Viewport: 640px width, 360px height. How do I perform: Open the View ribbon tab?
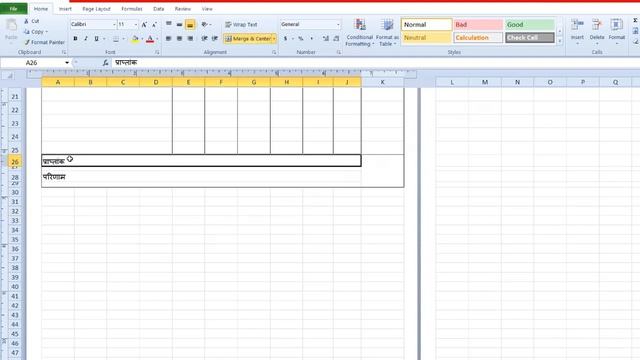[207, 9]
